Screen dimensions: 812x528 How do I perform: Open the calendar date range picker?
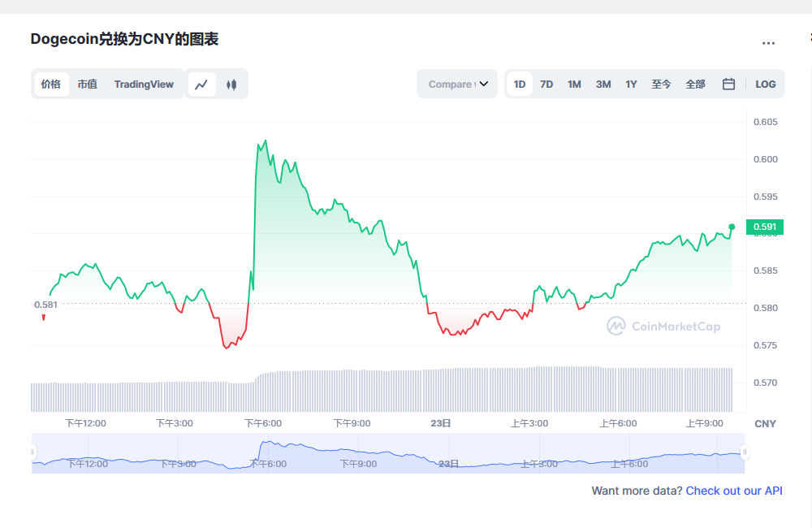(728, 84)
